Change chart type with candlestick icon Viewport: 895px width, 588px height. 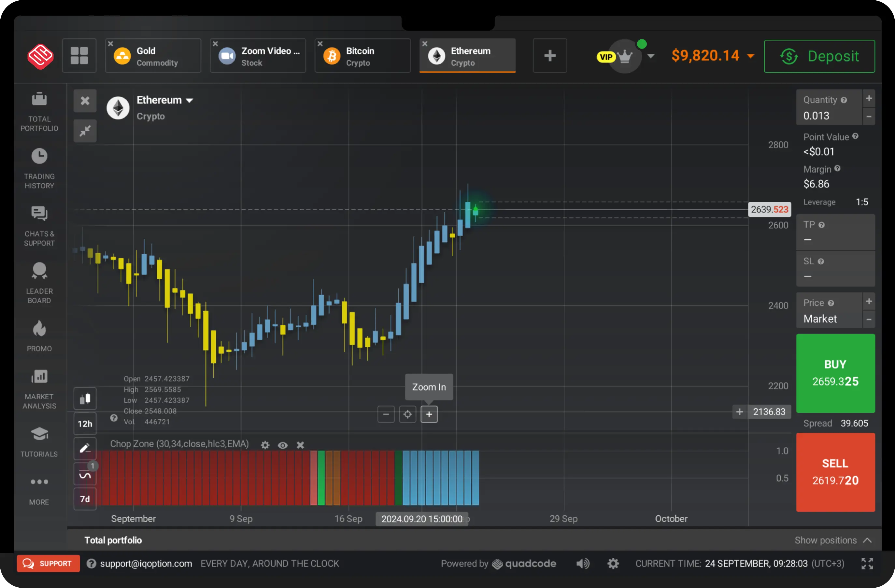tap(85, 399)
